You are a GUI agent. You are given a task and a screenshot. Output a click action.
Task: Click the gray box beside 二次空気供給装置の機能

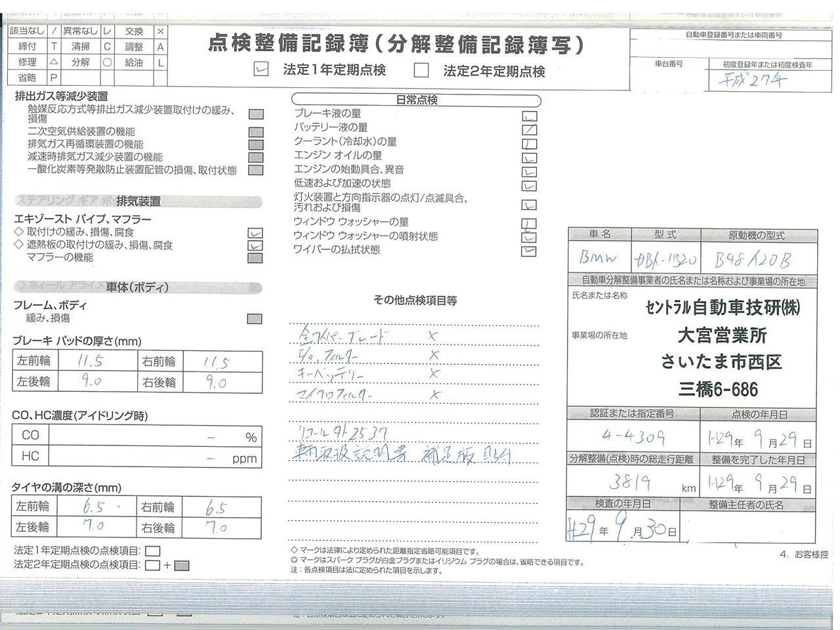(256, 132)
